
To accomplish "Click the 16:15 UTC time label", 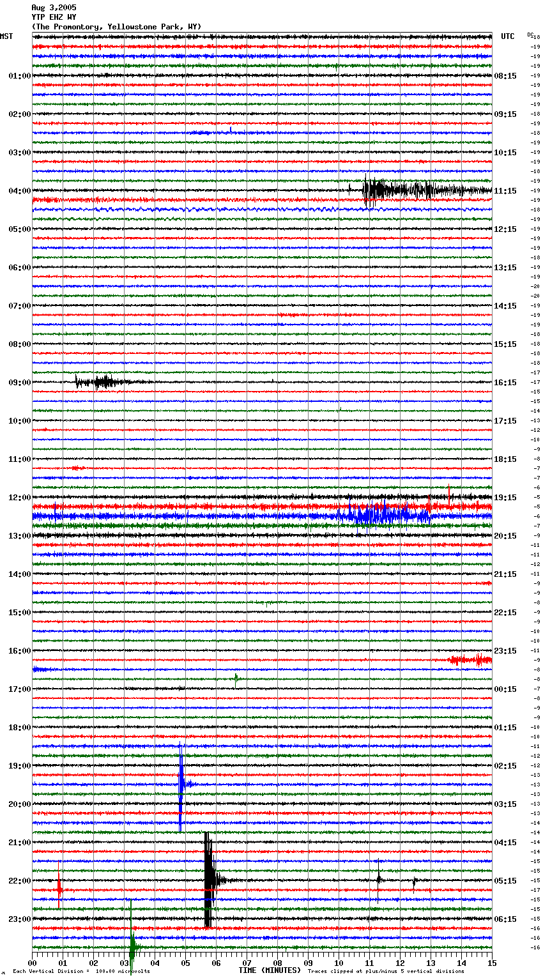I will click(x=505, y=383).
